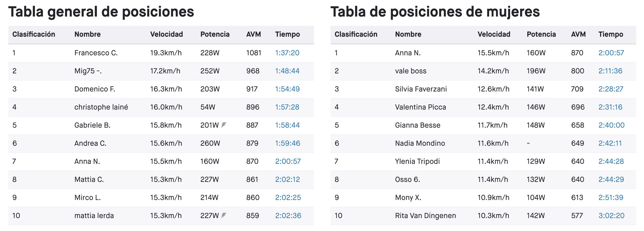Open Osso 6.'s time 2:44:29

point(611,180)
